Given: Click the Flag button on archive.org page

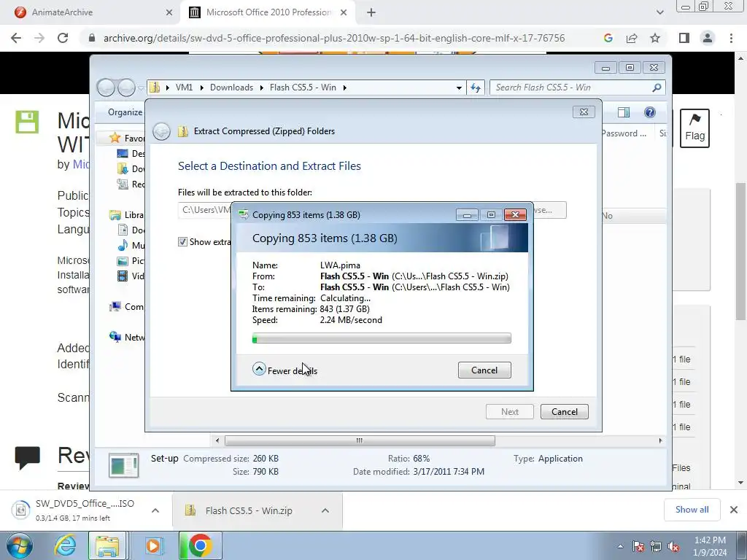Looking at the screenshot, I should (x=694, y=128).
